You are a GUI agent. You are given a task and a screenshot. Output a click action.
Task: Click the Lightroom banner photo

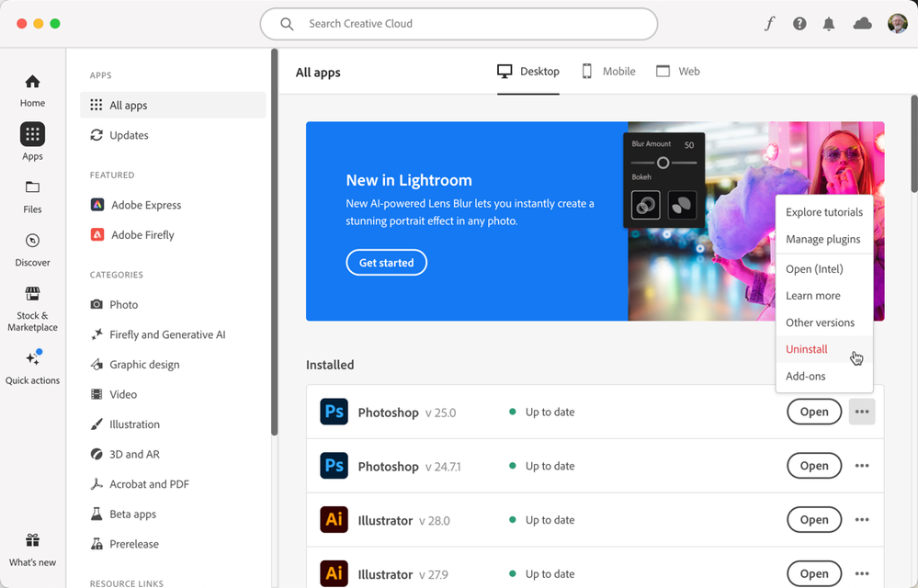tap(756, 221)
